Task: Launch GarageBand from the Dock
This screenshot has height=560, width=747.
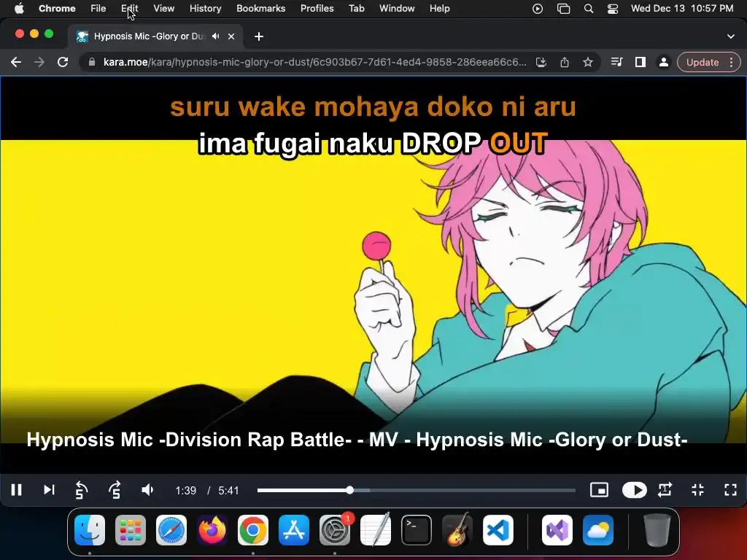Action: (457, 530)
